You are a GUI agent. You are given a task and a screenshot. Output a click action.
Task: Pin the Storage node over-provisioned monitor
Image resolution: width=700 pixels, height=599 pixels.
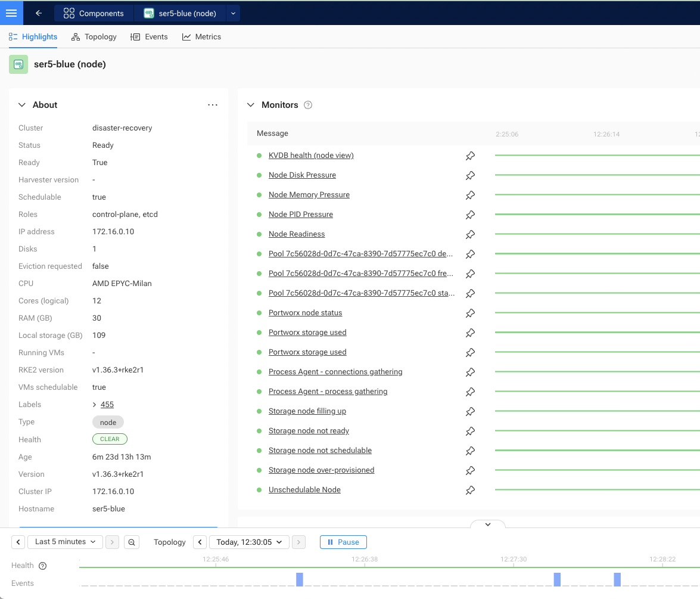(x=470, y=470)
